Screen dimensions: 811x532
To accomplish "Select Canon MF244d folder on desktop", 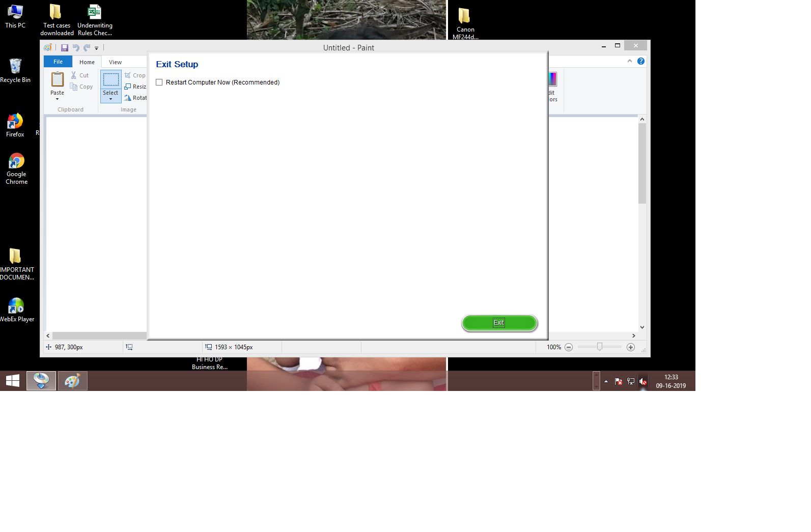I will coord(465,23).
